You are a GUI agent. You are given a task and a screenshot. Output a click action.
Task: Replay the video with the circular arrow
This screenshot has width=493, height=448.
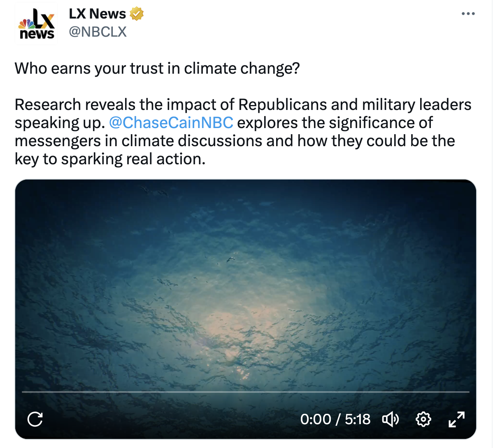[35, 419]
